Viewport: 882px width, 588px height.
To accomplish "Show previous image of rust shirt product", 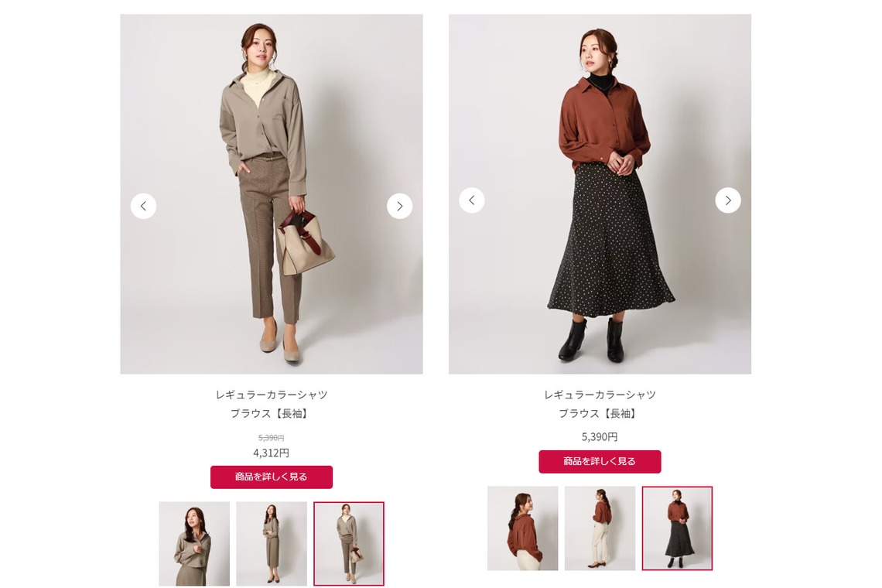I will [x=471, y=200].
